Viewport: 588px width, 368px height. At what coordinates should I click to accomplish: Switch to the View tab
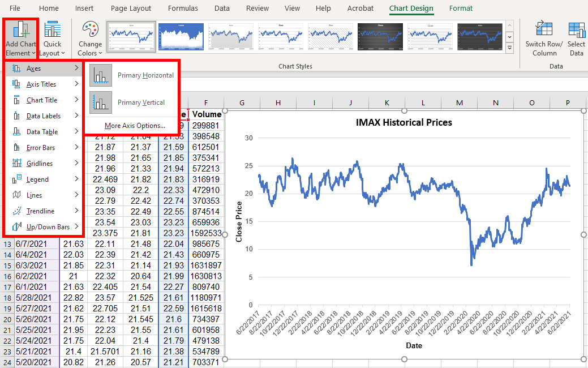[292, 8]
